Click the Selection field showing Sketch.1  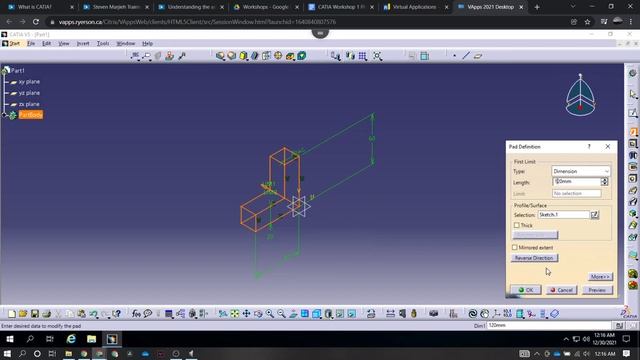click(x=563, y=215)
